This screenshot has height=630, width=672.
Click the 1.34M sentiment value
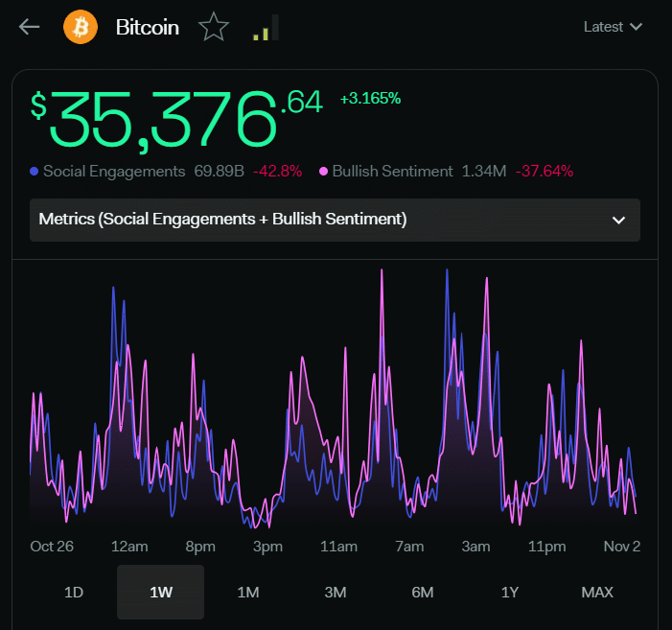(484, 172)
